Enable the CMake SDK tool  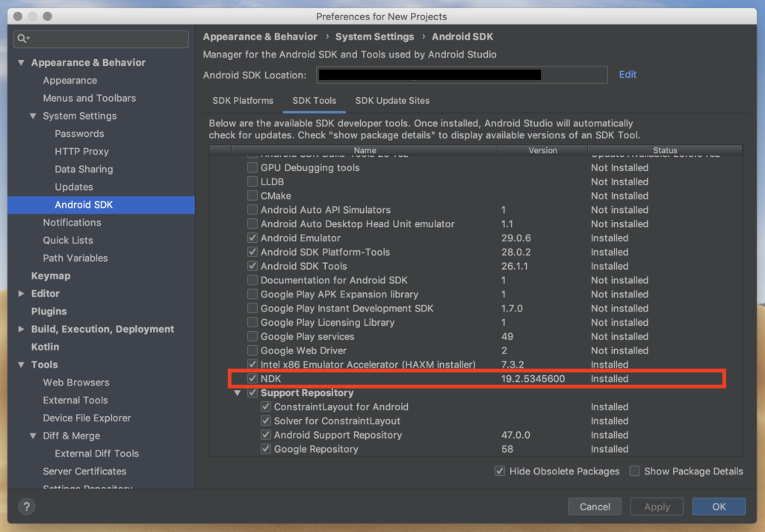(253, 196)
